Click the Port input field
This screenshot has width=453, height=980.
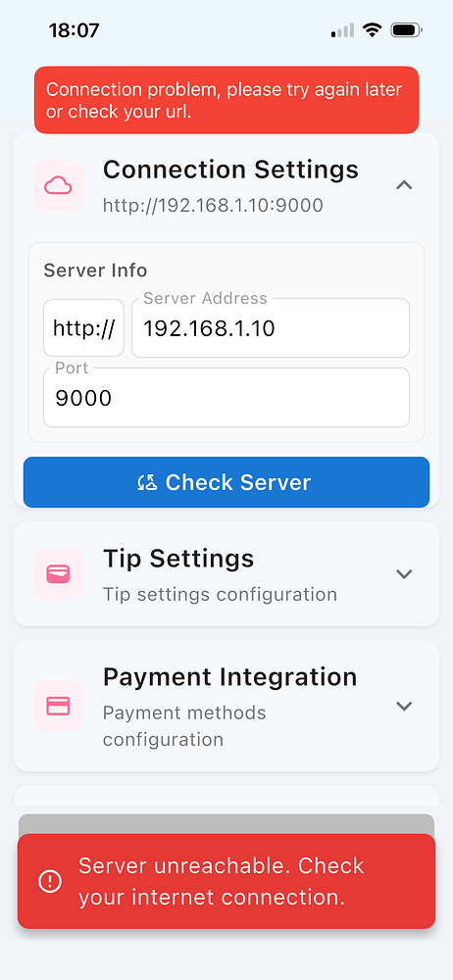[x=226, y=398]
